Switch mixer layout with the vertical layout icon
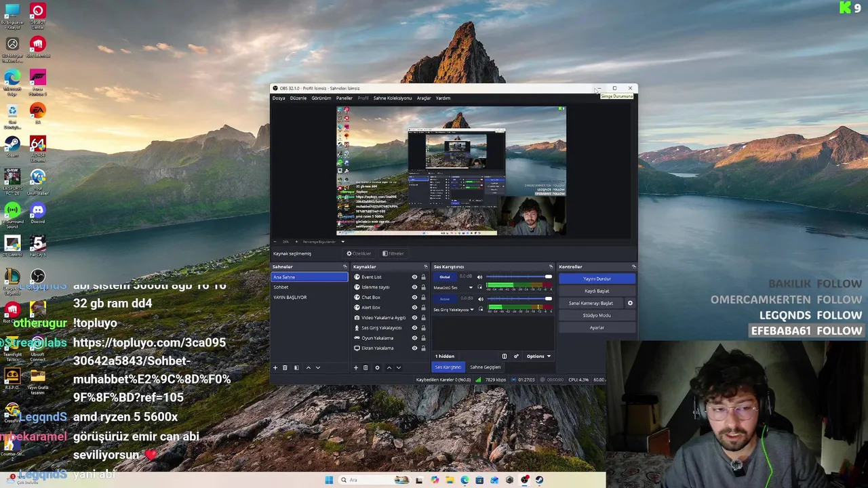 tap(504, 356)
